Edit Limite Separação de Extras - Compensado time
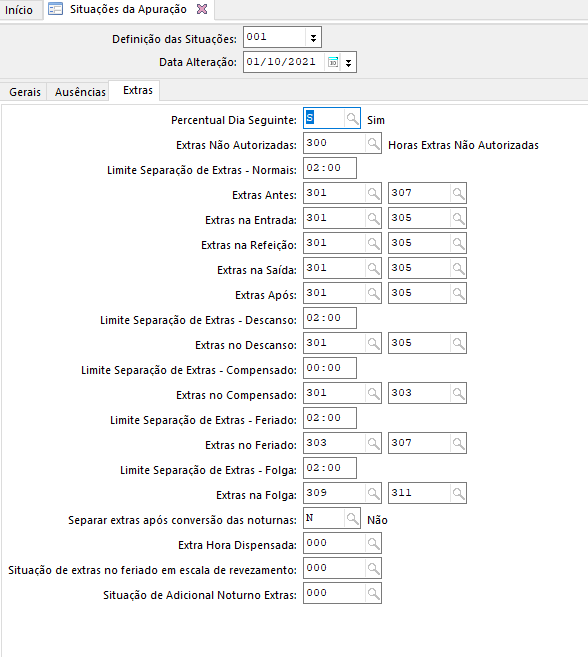 pos(330,368)
